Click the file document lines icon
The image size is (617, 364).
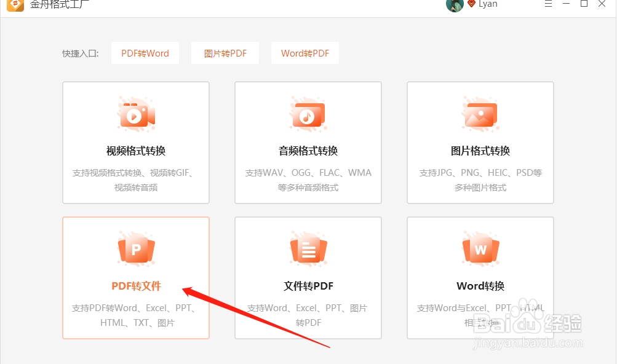pyautogui.click(x=309, y=249)
